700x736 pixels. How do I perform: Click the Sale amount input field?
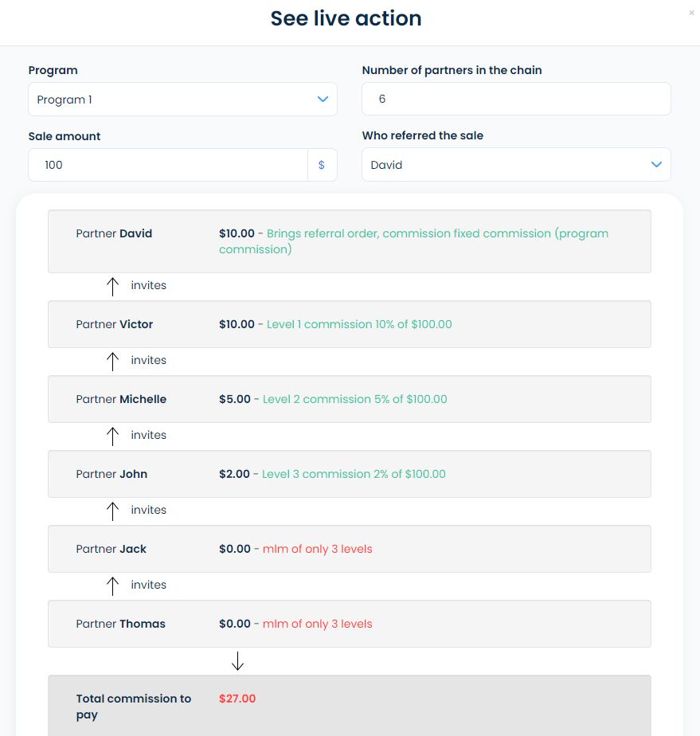(x=168, y=165)
